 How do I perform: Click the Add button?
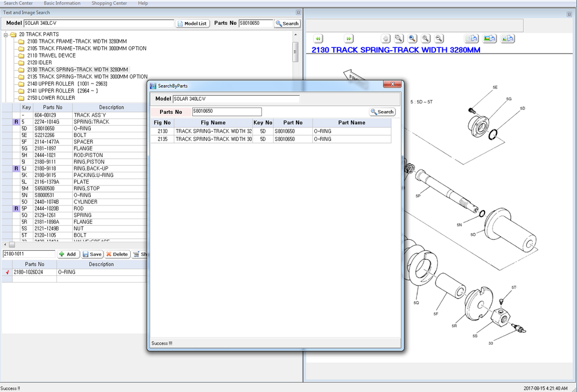tap(68, 254)
